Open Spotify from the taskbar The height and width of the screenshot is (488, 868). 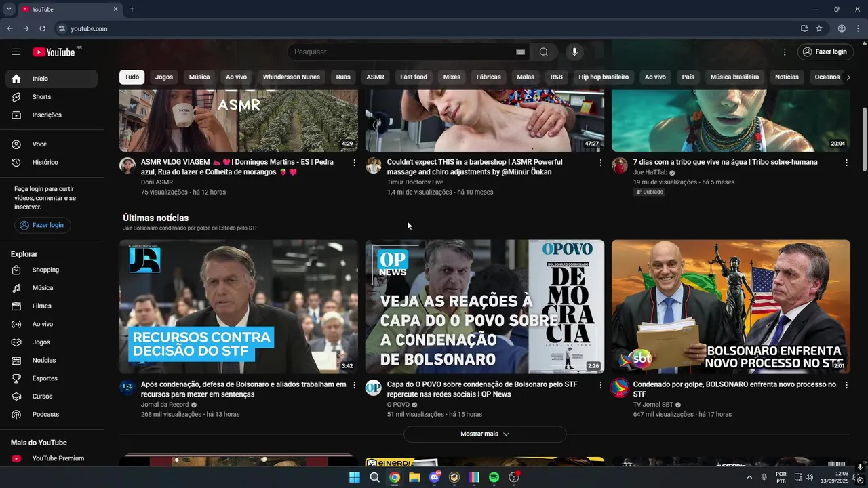click(494, 477)
